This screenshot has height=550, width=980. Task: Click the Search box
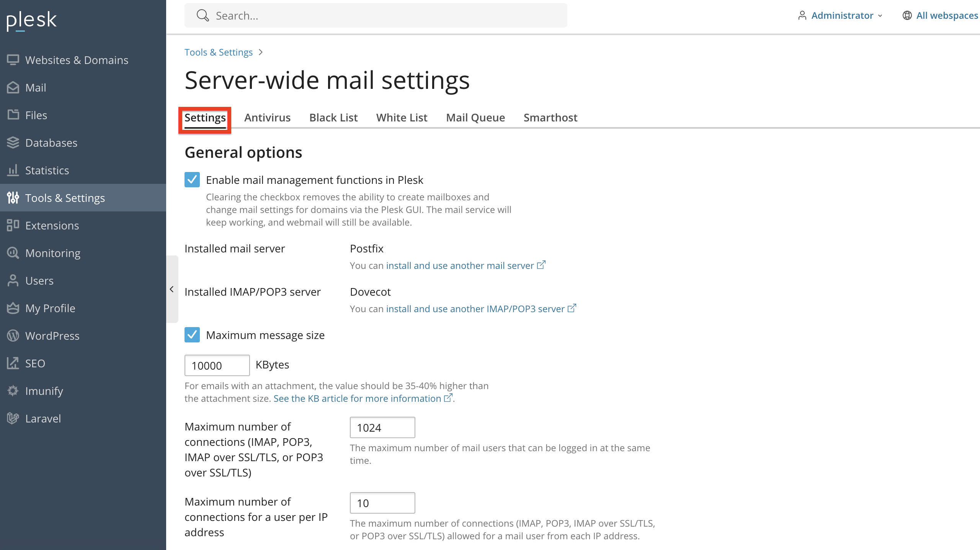(x=376, y=15)
